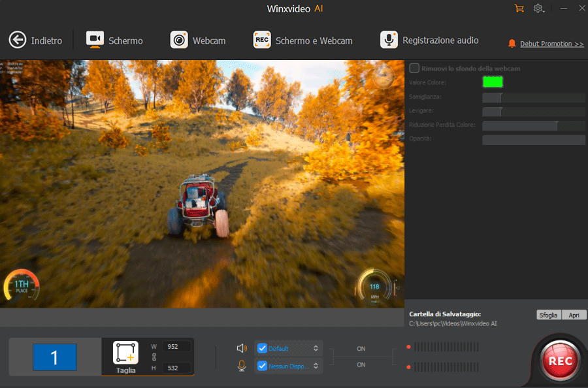This screenshot has height=388, width=588.
Task: Click the Schermo tab label
Action: [x=125, y=40]
